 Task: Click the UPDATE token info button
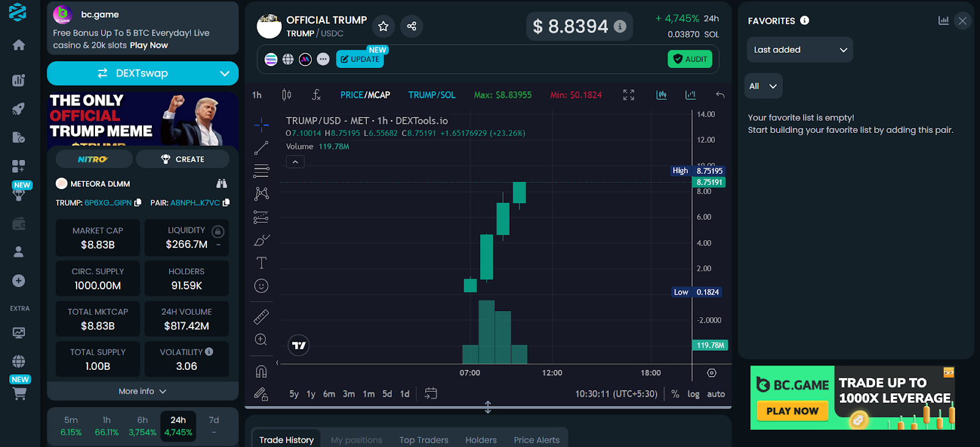coord(360,59)
